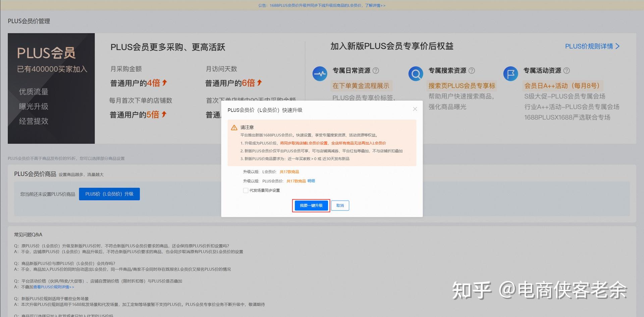Click the PLUS价（L会员价）升级 blue button
The image size is (644, 317).
coord(109,194)
